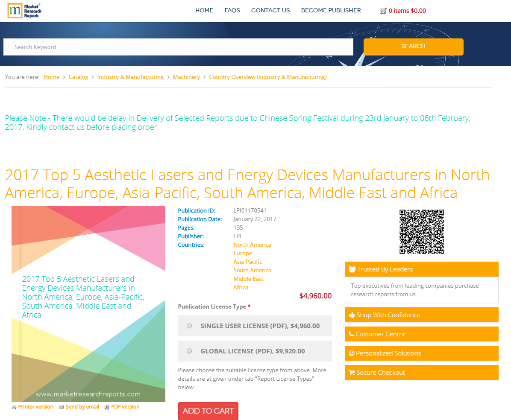Expand the Shop With Confidence panel

click(422, 315)
